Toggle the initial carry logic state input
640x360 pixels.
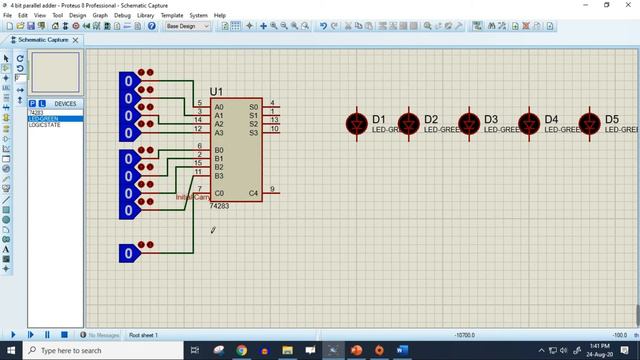point(130,253)
